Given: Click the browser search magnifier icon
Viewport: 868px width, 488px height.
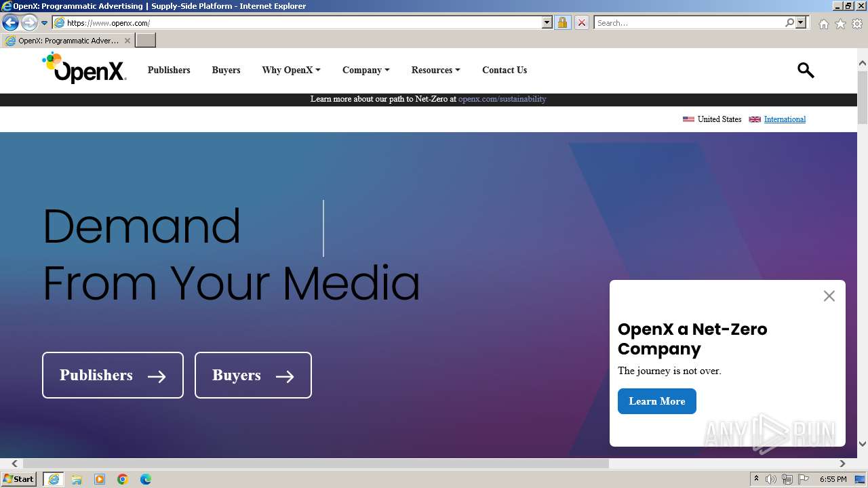Looking at the screenshot, I should coord(789,22).
